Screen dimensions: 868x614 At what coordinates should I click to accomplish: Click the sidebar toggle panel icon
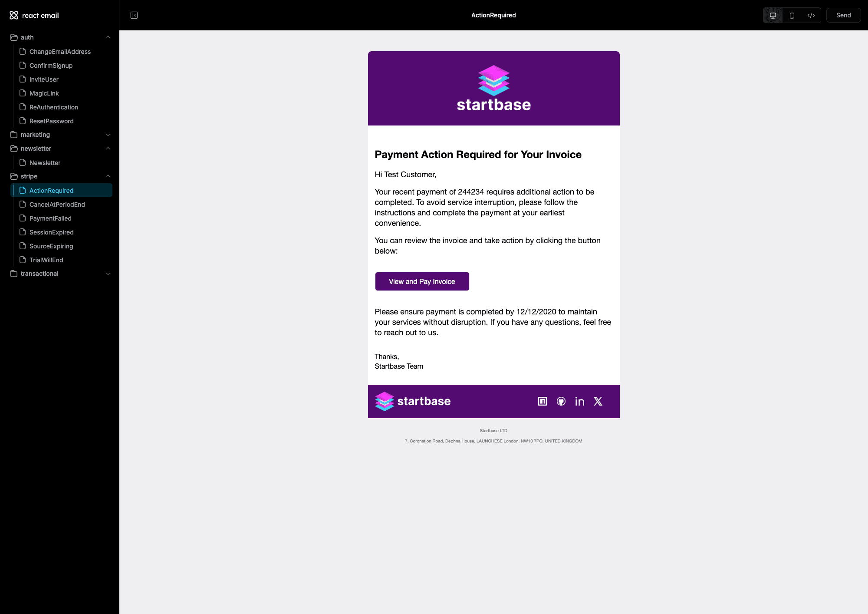point(134,15)
